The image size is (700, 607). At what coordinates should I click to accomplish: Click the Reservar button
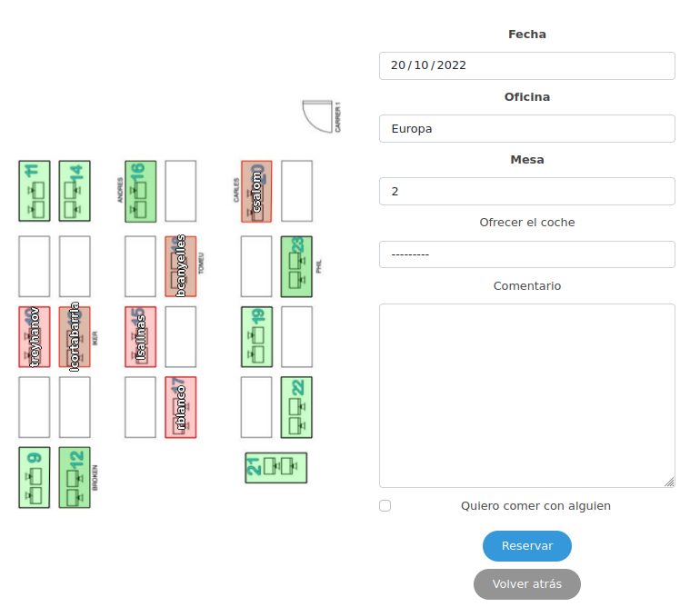(527, 546)
